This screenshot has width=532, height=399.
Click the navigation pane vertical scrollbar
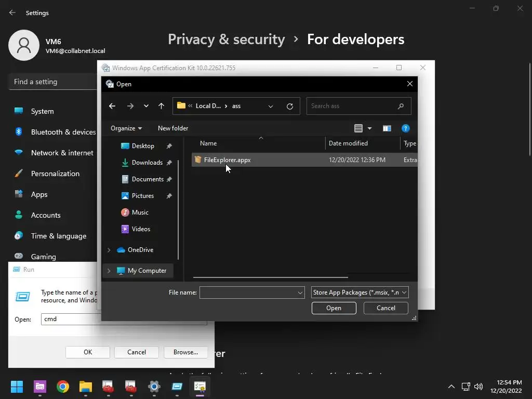coord(178,210)
